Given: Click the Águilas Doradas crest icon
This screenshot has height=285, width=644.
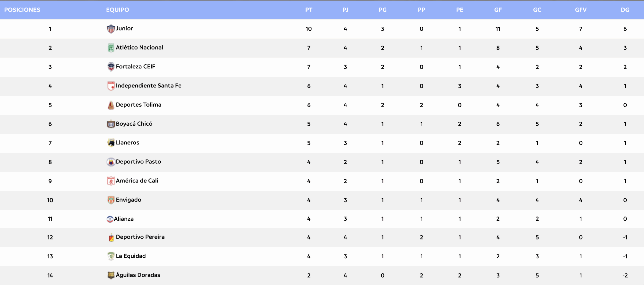Looking at the screenshot, I should point(111,275).
